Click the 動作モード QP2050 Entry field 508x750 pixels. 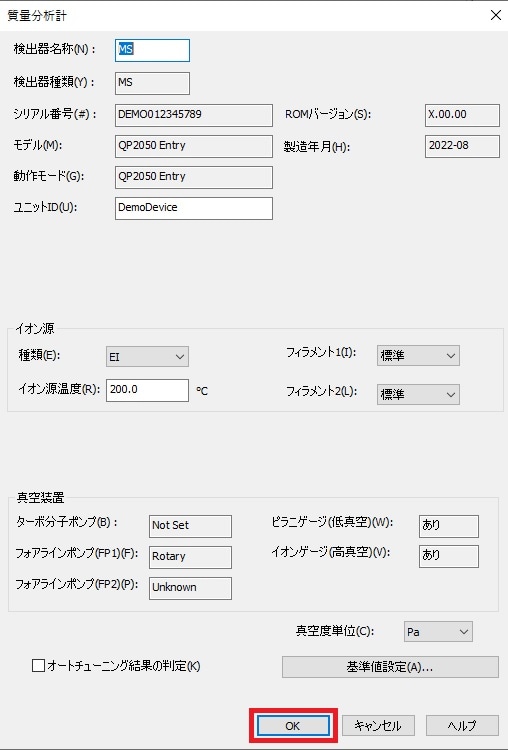[x=194, y=177]
